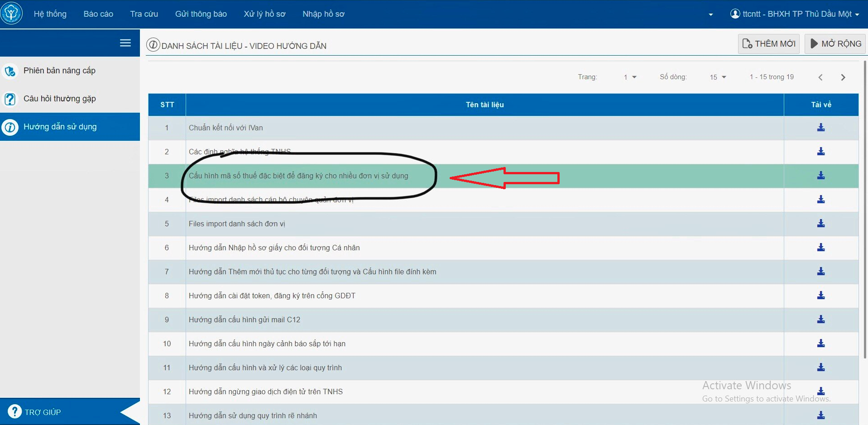Open the Hệ thống menu

point(50,14)
